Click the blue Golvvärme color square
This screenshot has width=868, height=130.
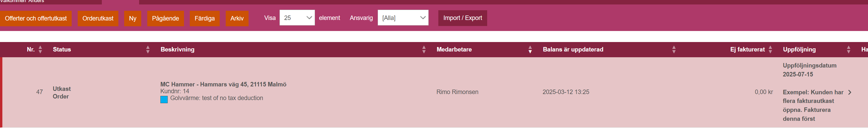(164, 99)
